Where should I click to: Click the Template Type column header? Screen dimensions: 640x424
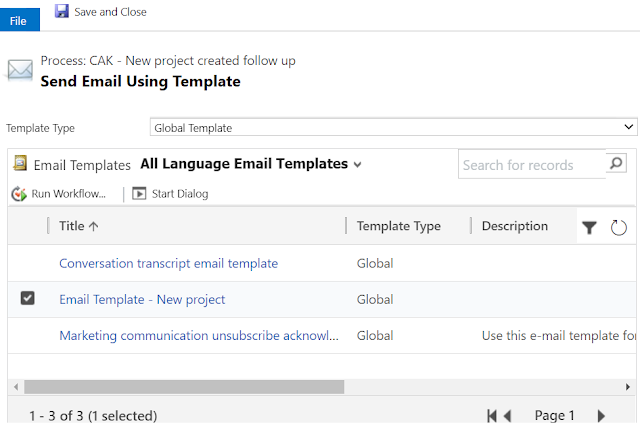(398, 226)
